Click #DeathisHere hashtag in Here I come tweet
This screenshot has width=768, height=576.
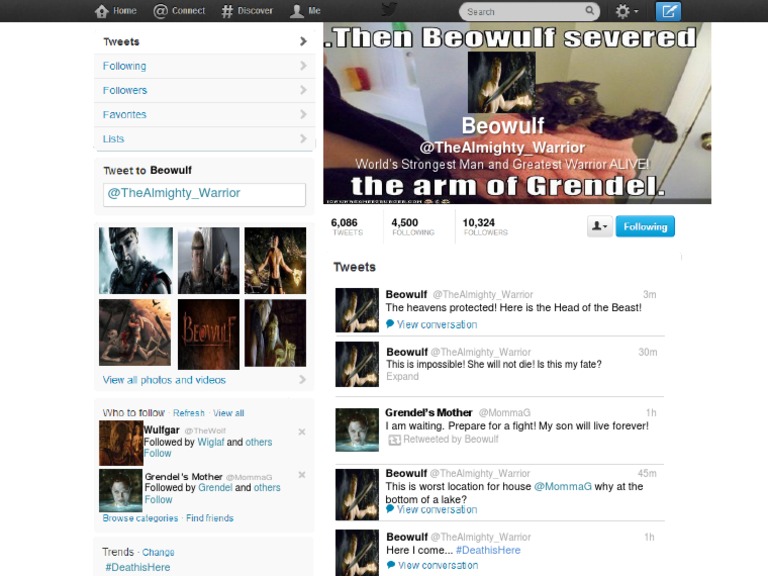(x=488, y=550)
